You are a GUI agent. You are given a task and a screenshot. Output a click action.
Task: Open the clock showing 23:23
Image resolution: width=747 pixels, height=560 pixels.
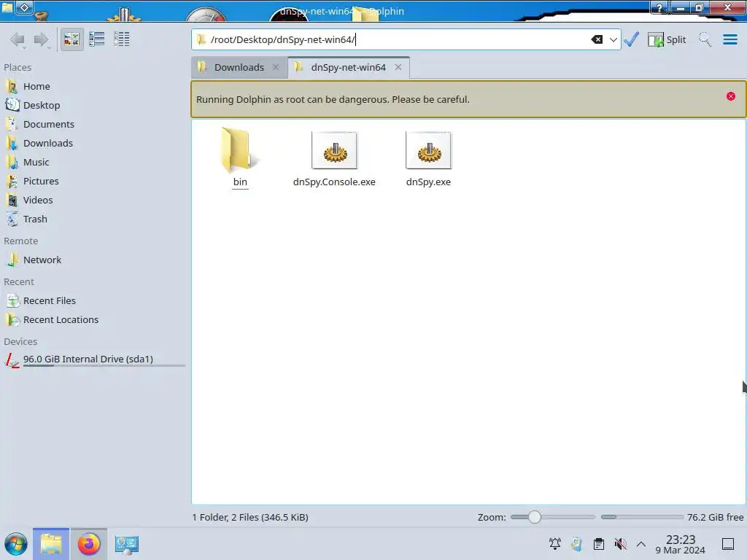681,544
